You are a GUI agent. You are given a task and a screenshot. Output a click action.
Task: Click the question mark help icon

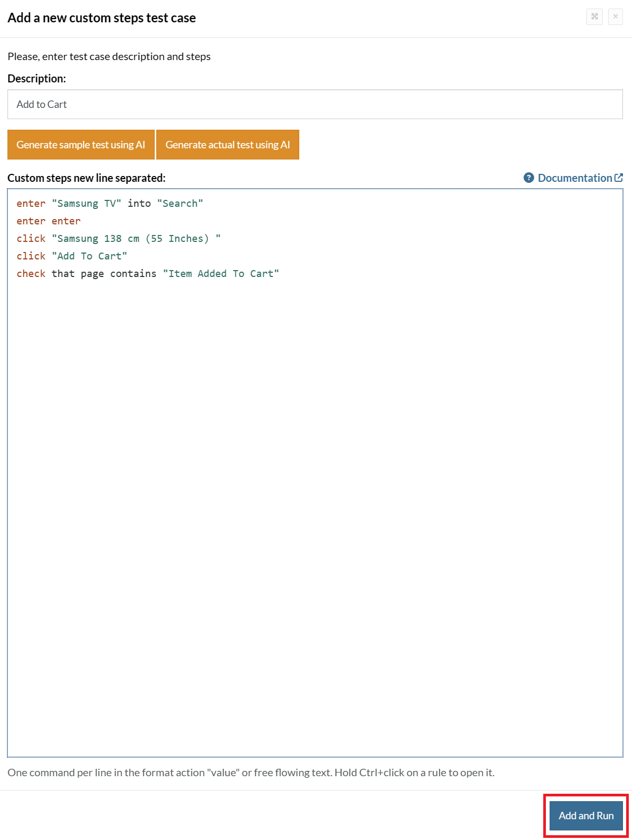[x=528, y=178]
